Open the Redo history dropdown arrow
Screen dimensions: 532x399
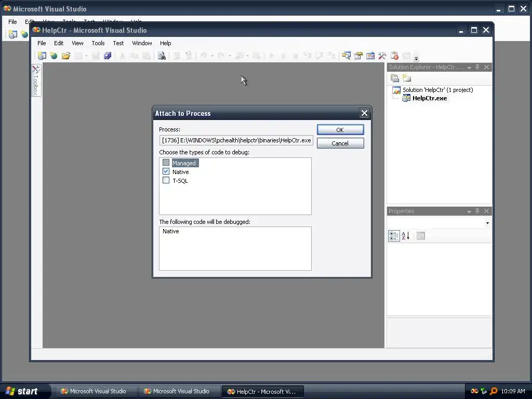click(x=229, y=56)
